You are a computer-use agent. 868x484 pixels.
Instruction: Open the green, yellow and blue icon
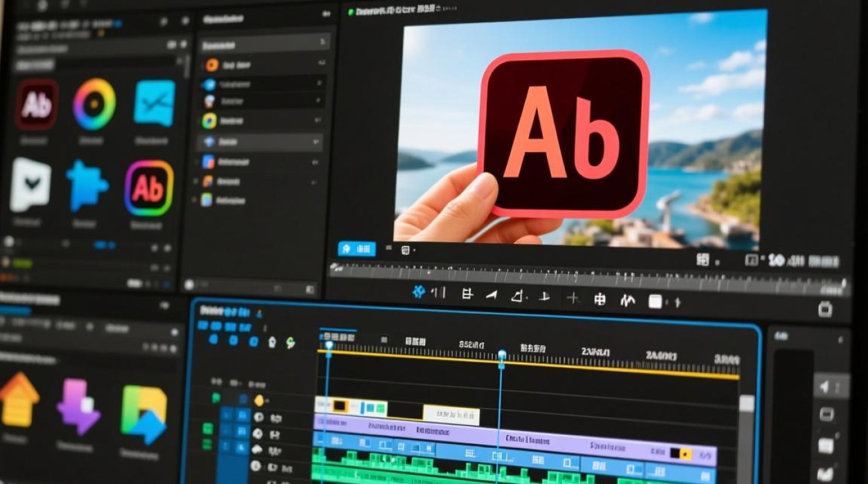[x=143, y=415]
